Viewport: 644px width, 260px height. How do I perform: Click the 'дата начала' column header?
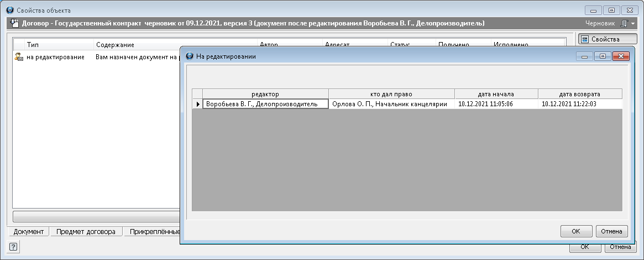tap(496, 94)
